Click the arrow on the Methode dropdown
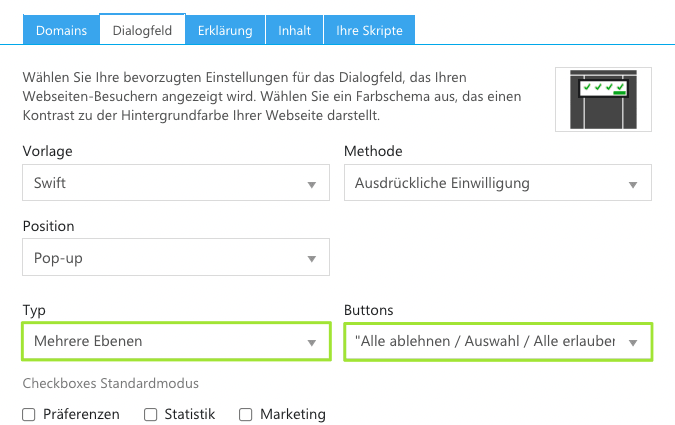The height and width of the screenshot is (425, 675). (x=633, y=185)
